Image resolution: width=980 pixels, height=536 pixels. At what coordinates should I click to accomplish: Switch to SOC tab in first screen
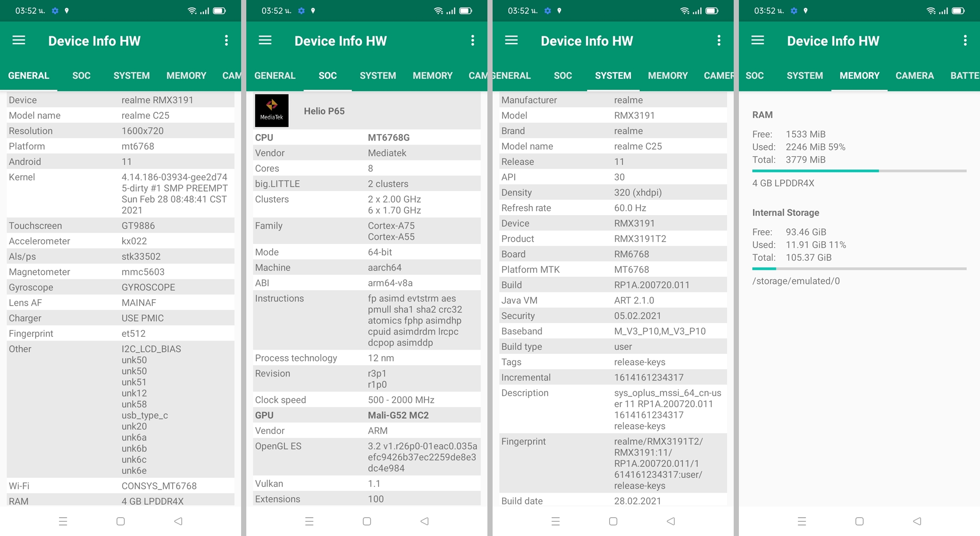point(81,75)
